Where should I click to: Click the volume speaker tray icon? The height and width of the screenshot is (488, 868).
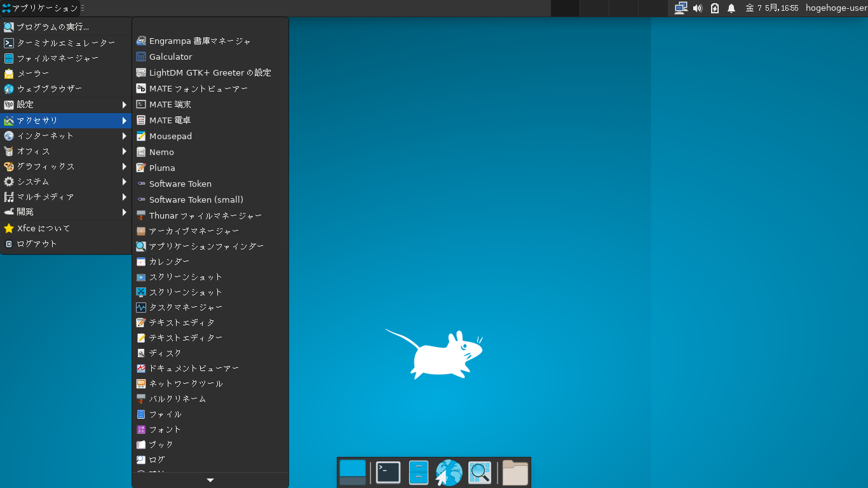(x=698, y=8)
